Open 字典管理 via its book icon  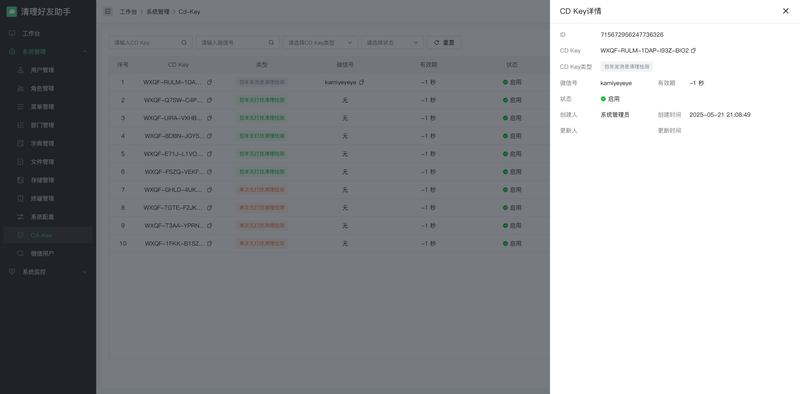(20, 143)
